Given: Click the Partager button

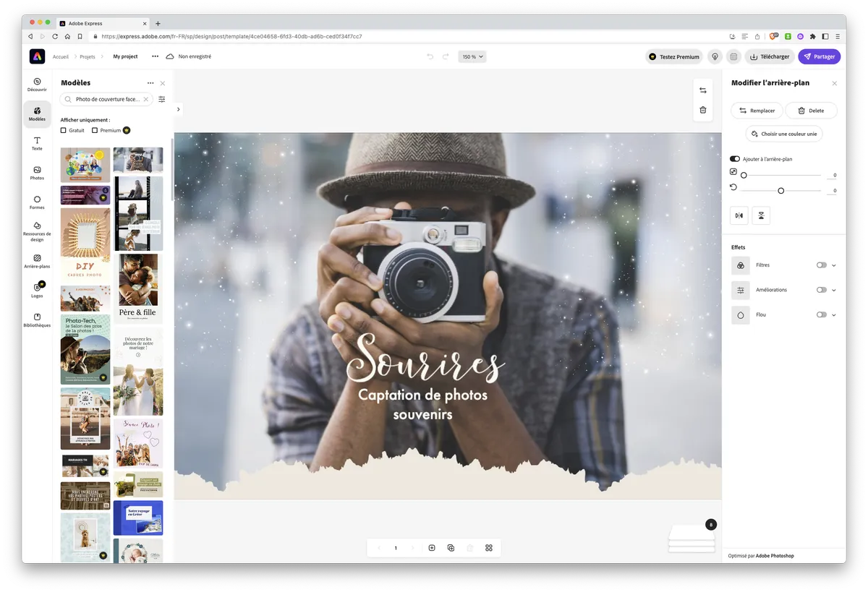Looking at the screenshot, I should (x=819, y=56).
